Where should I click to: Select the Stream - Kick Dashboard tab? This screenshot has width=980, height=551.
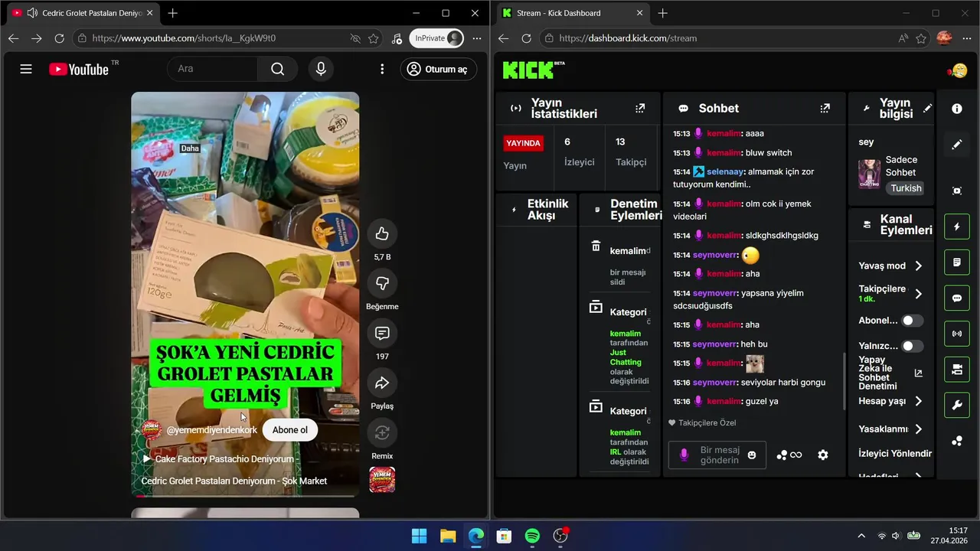572,13
